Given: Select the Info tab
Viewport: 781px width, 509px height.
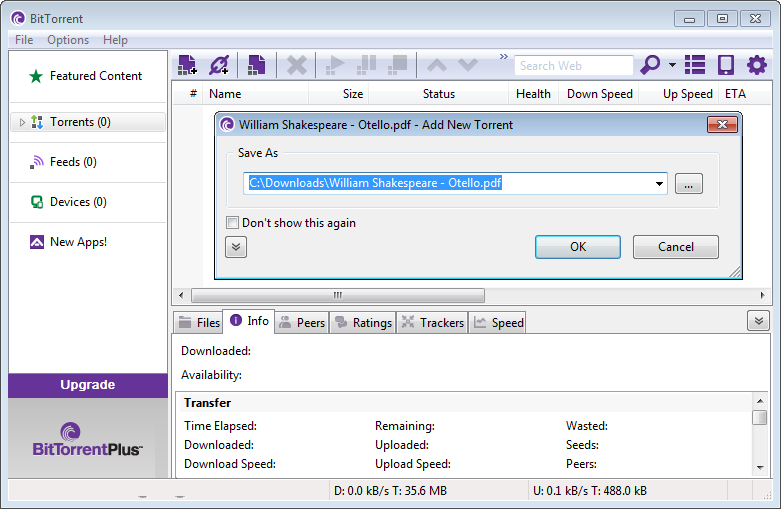Looking at the screenshot, I should click(x=248, y=321).
